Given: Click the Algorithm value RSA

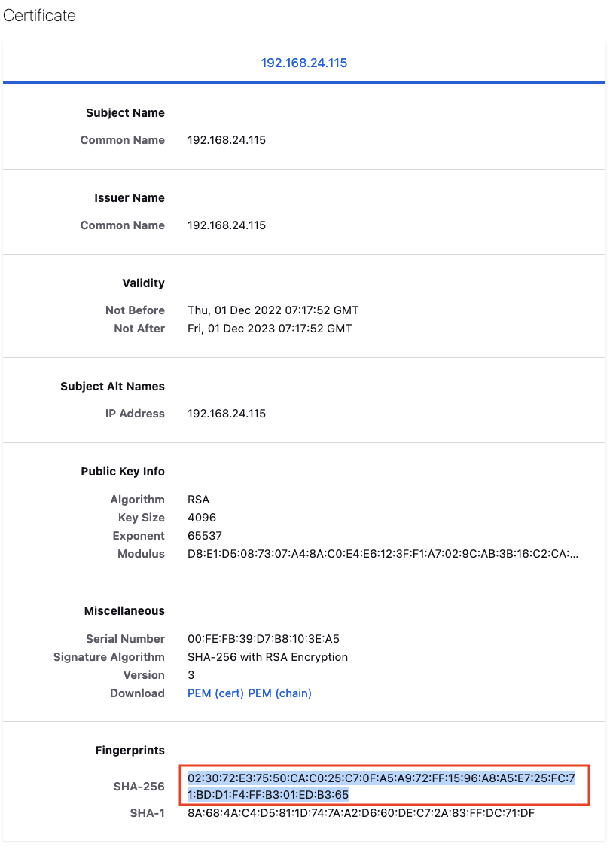Looking at the screenshot, I should point(199,500).
